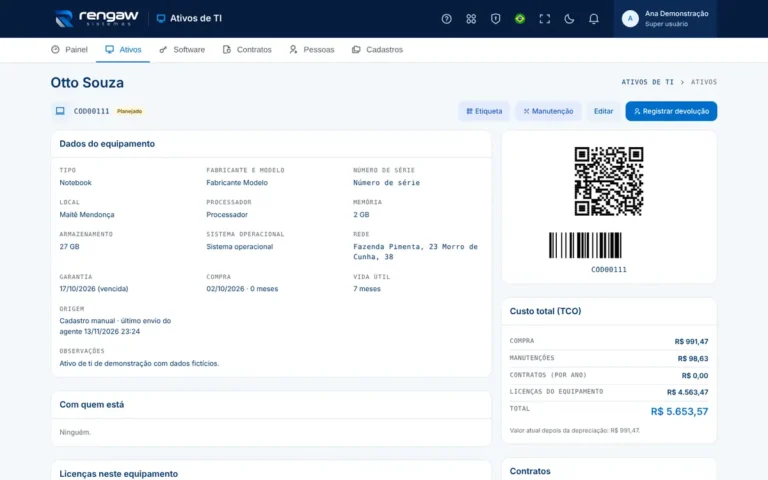Open the apps grid icon
768x480 pixels.
[471, 19]
